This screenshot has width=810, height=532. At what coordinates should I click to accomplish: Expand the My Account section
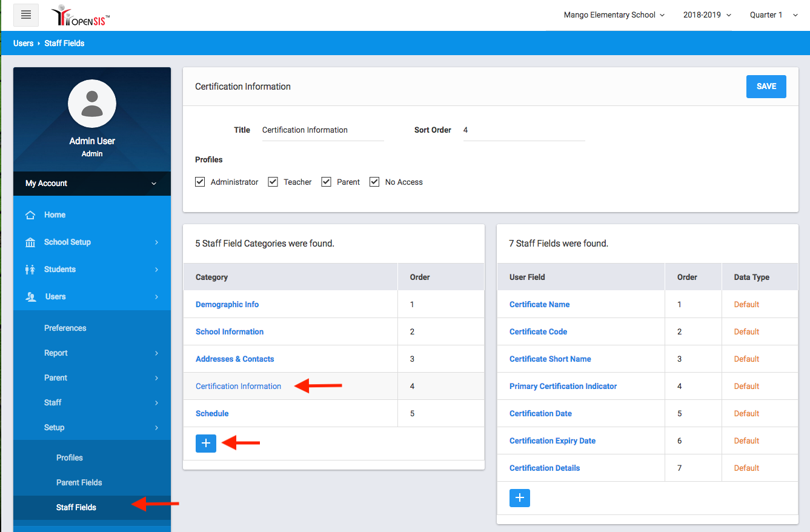pyautogui.click(x=92, y=184)
